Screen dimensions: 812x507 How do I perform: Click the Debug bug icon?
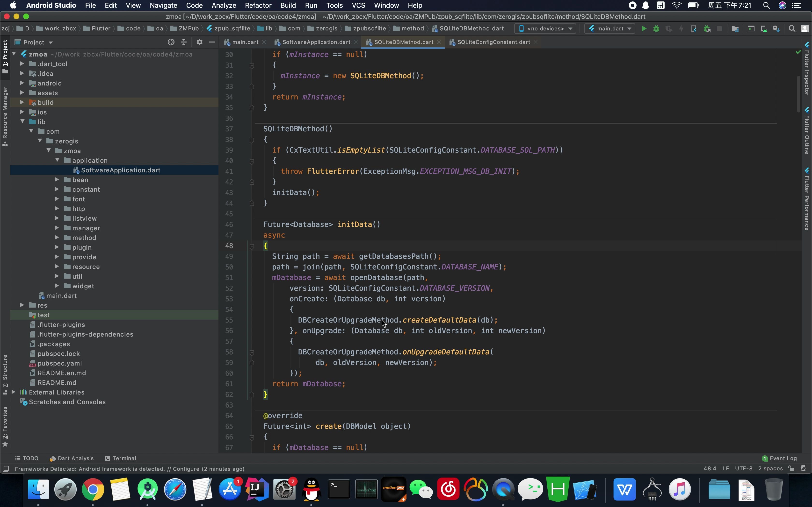pos(656,29)
